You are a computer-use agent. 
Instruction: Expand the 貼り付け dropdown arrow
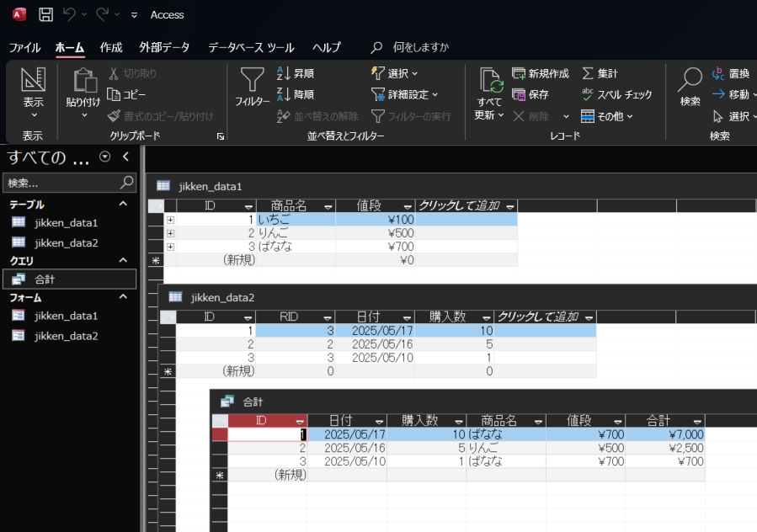pyautogui.click(x=84, y=115)
